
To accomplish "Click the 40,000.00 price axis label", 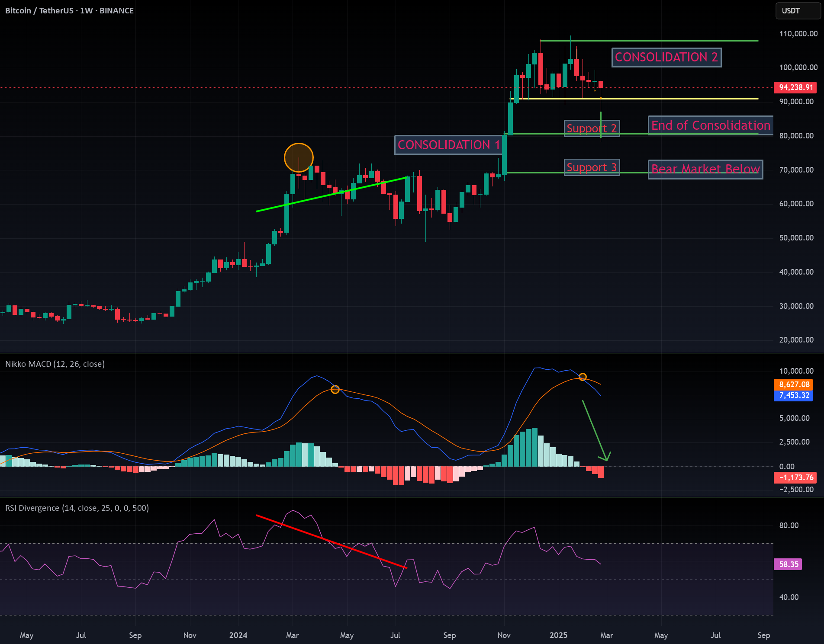I will click(x=796, y=272).
